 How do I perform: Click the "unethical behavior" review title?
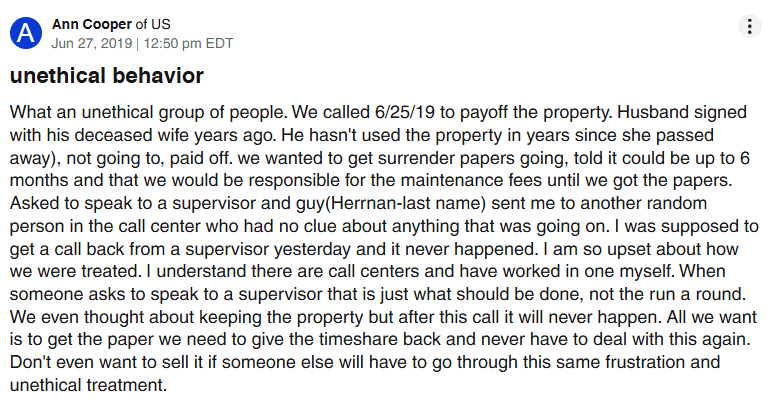click(x=107, y=76)
